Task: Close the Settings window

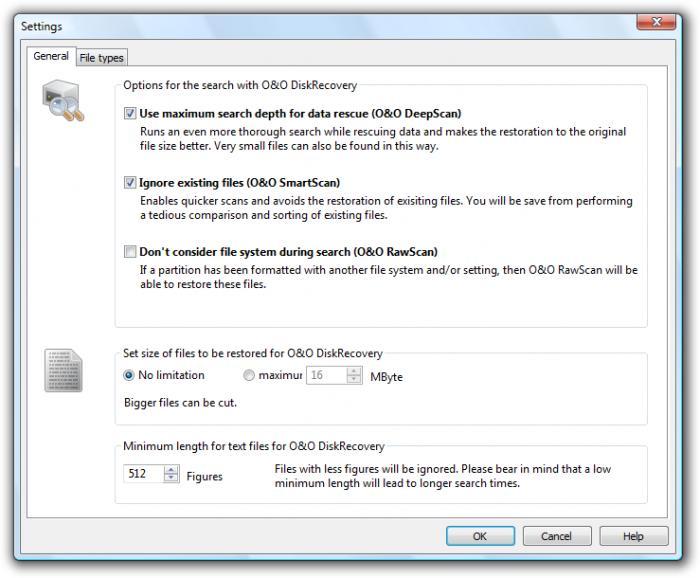Action: point(656,22)
